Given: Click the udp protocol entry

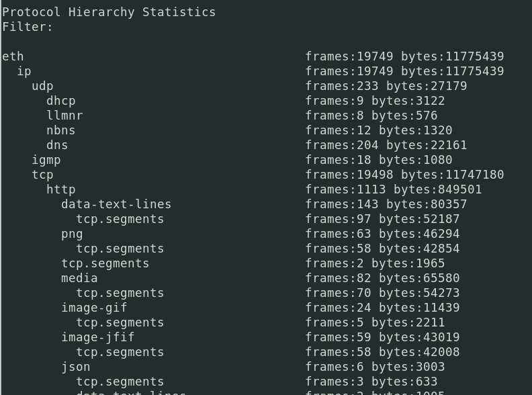Looking at the screenshot, I should point(42,86).
